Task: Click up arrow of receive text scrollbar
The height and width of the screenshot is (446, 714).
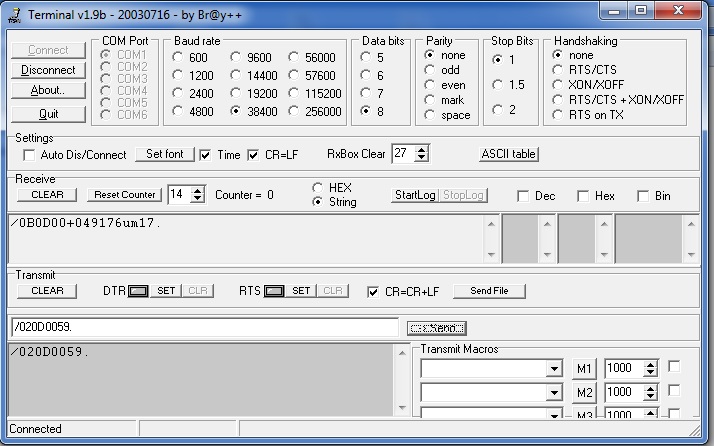Action: (491, 224)
